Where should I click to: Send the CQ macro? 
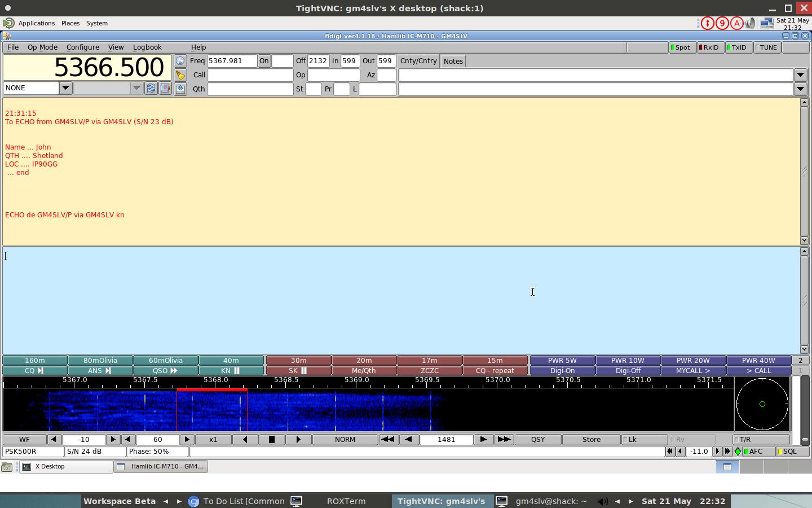click(x=35, y=371)
